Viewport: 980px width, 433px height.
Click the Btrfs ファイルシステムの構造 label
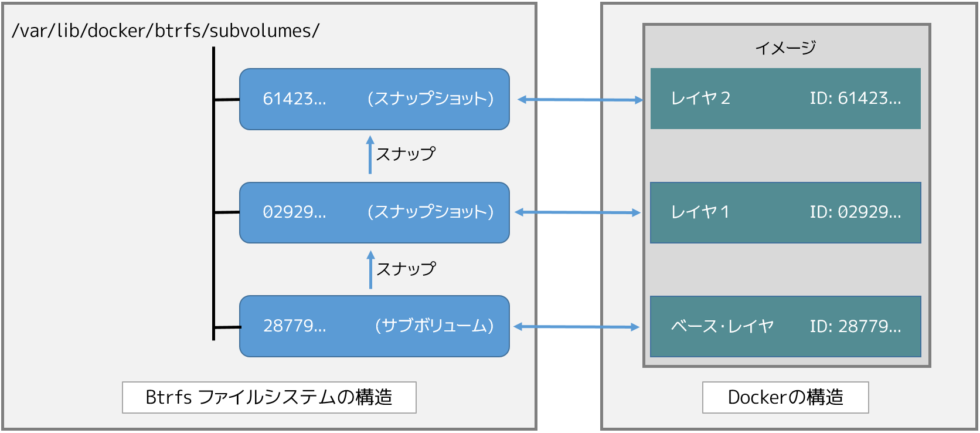[269, 397]
